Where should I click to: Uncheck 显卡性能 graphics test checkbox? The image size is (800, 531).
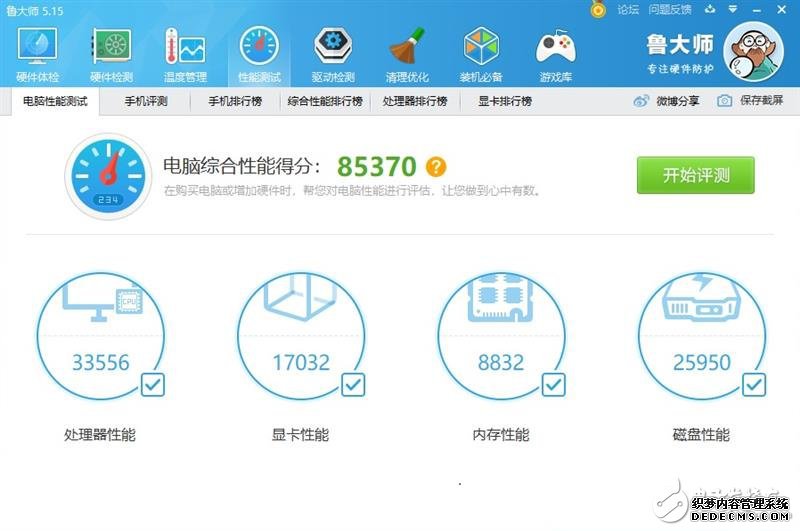(x=353, y=385)
